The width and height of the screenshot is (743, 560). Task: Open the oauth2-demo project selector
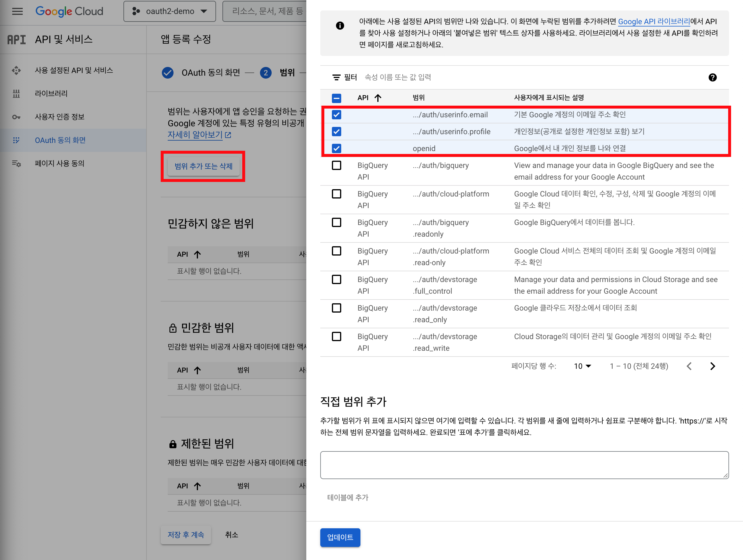coord(170,11)
